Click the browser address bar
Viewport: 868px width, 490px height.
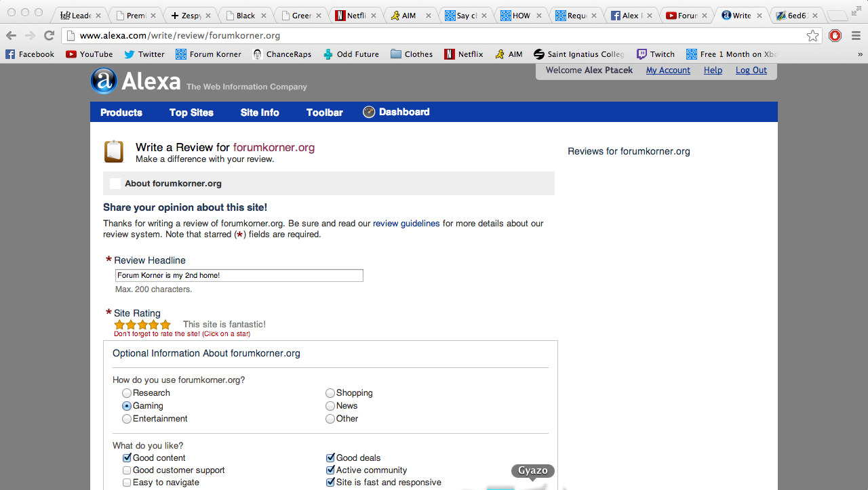tap(434, 35)
